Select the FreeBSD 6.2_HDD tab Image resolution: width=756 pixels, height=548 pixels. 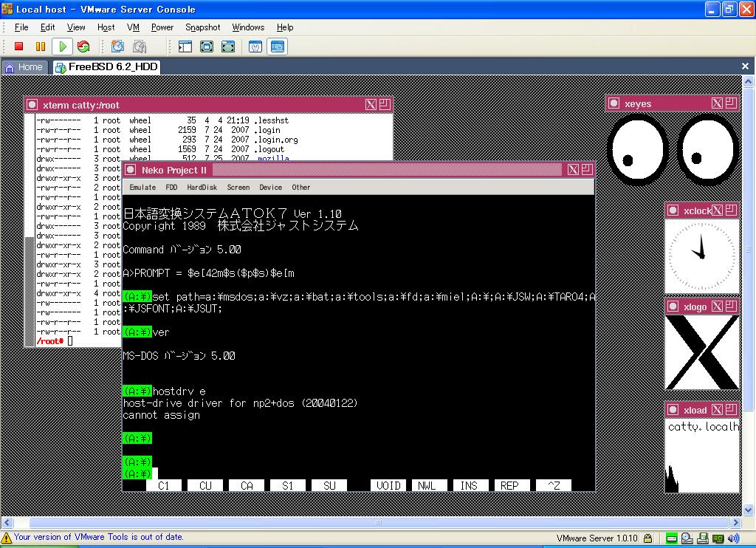pos(106,67)
